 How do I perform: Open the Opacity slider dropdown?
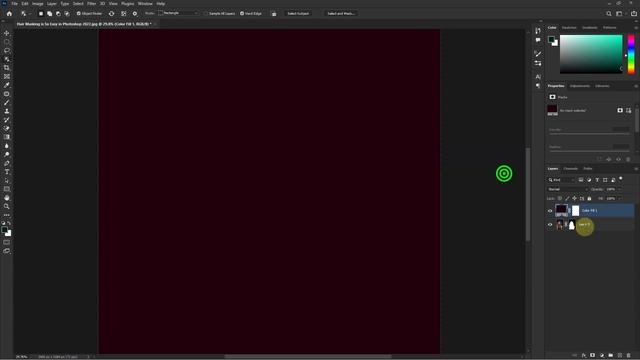pyautogui.click(x=620, y=189)
